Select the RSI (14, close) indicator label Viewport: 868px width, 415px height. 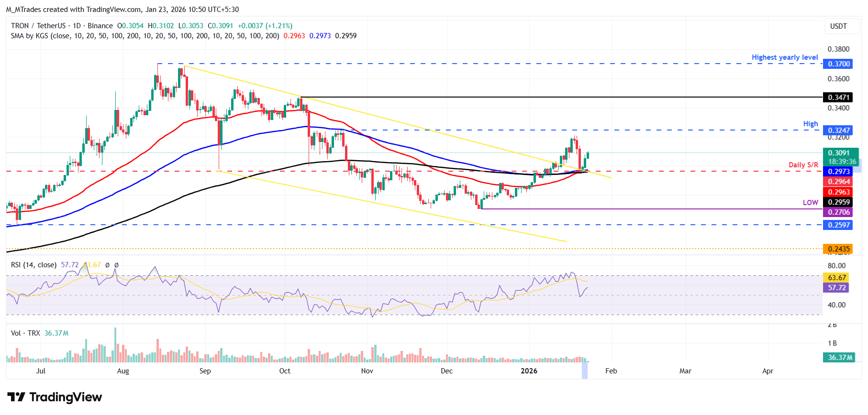[33, 265]
